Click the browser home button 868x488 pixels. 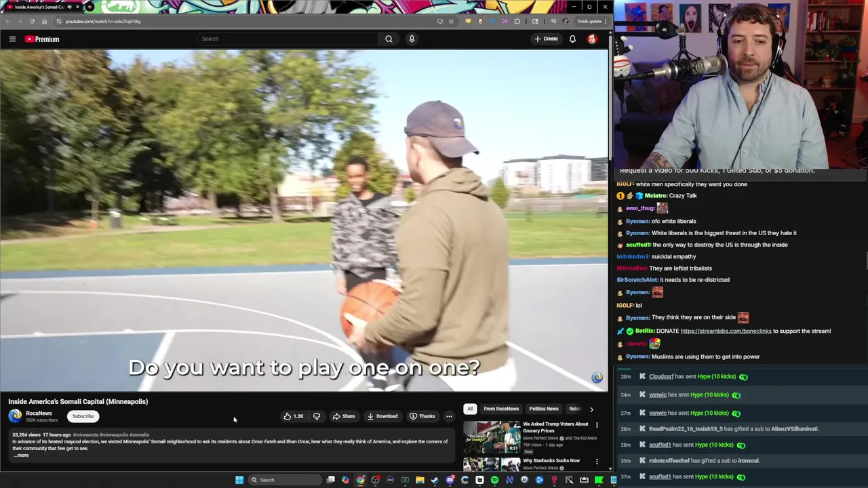tap(44, 21)
